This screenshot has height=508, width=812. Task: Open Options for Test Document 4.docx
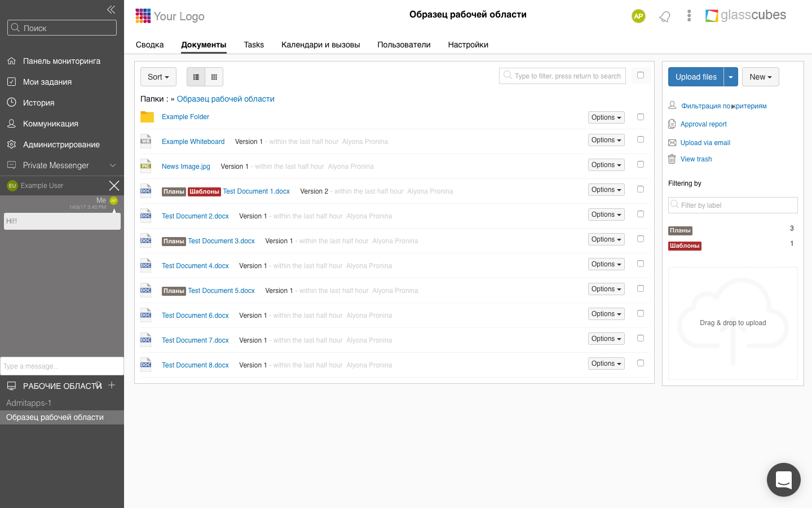(x=606, y=264)
